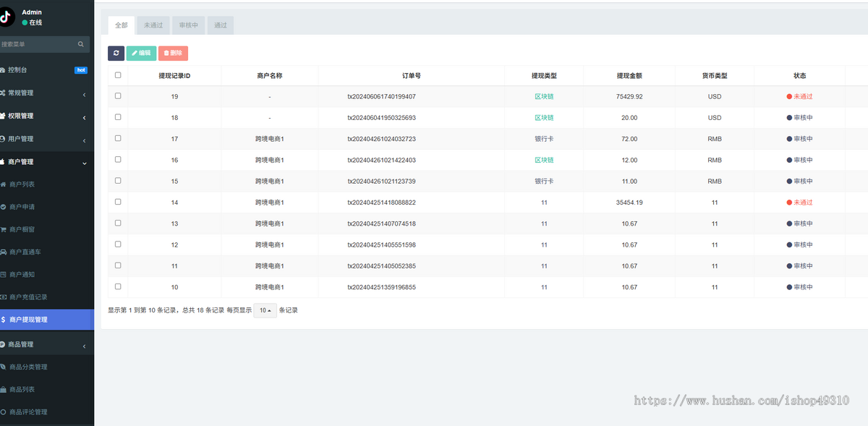
Task: Click order number tx202404251359196855
Action: [x=381, y=287]
